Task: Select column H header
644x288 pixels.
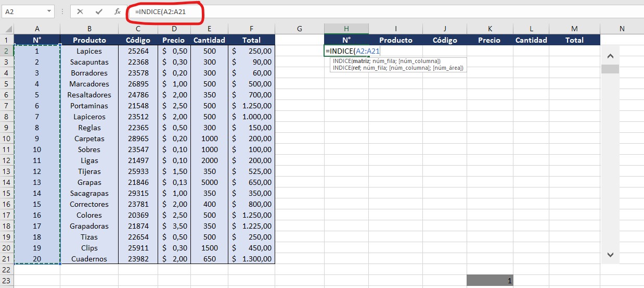Action: pos(346,29)
